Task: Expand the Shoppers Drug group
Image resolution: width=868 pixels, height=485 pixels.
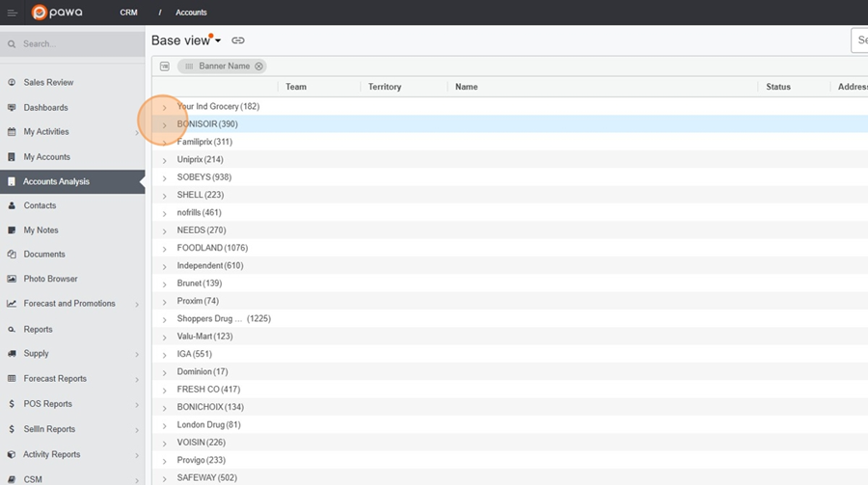Action: coord(164,320)
